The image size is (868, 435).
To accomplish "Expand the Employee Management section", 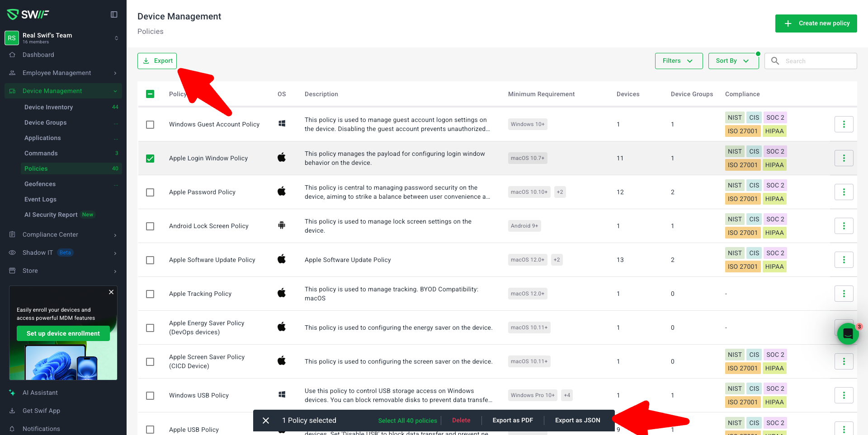I will pyautogui.click(x=57, y=73).
